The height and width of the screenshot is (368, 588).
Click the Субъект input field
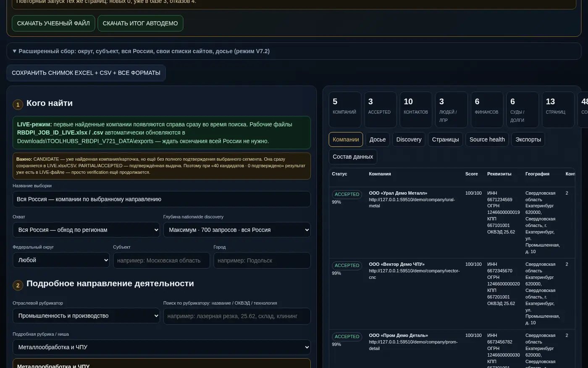point(161,260)
